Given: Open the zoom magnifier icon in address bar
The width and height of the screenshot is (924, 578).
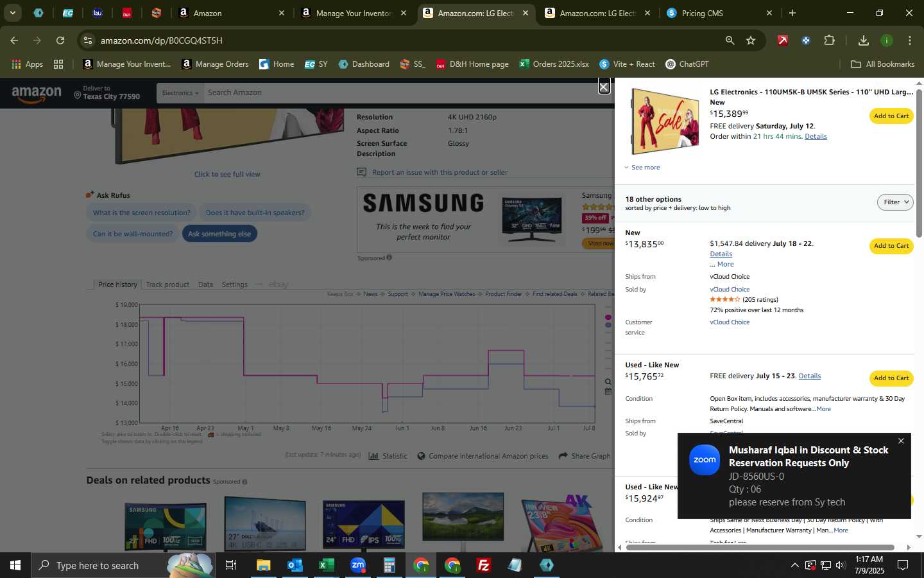Looking at the screenshot, I should 730,40.
